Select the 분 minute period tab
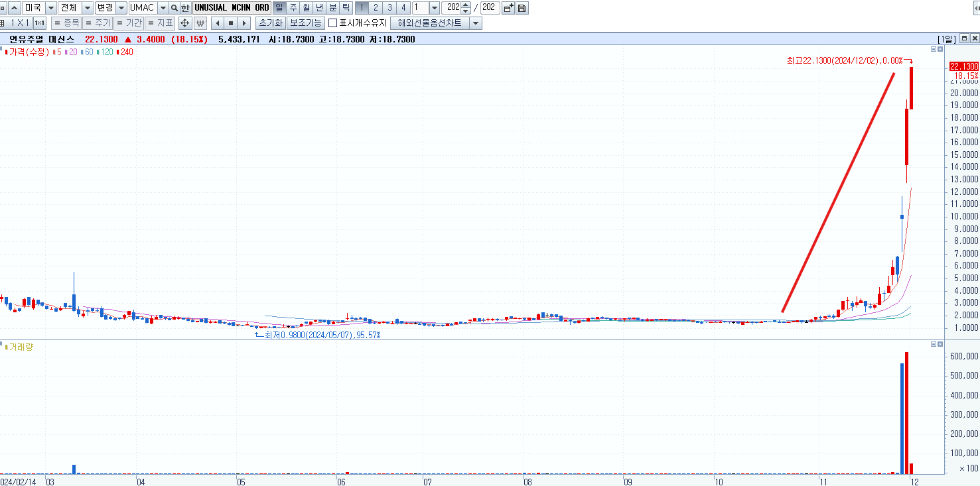Screen dimensions: 980x486 click(333, 8)
